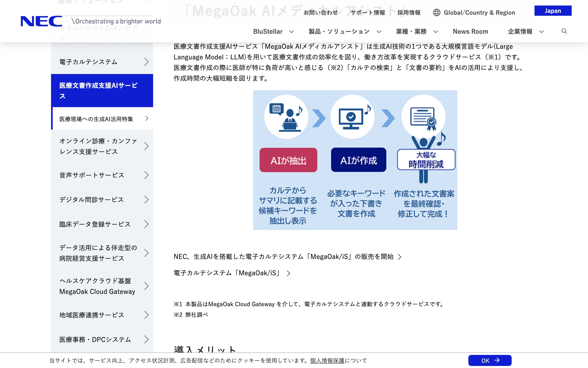Expand 業種・業務 dropdown chevron
This screenshot has width=588, height=368.
point(436,32)
